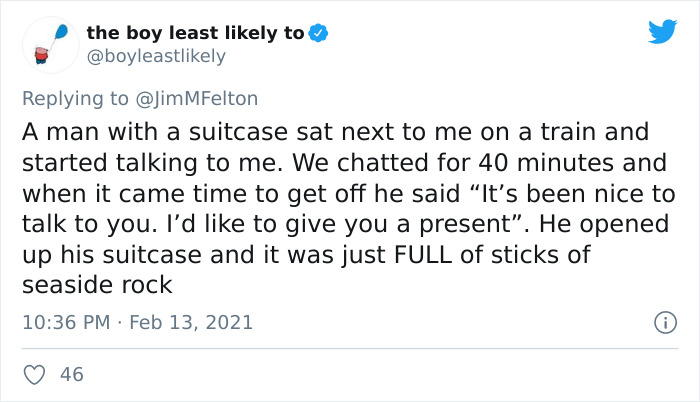Click the words 'seaside rock'
The image size is (700, 402).
[97, 285]
